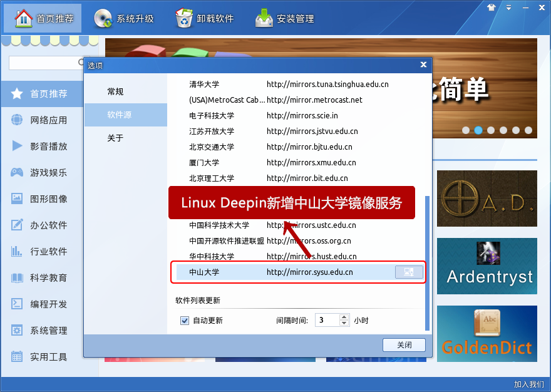Click the download box icon of 安装管理
Viewport: 551px width, 392px height.
click(264, 18)
